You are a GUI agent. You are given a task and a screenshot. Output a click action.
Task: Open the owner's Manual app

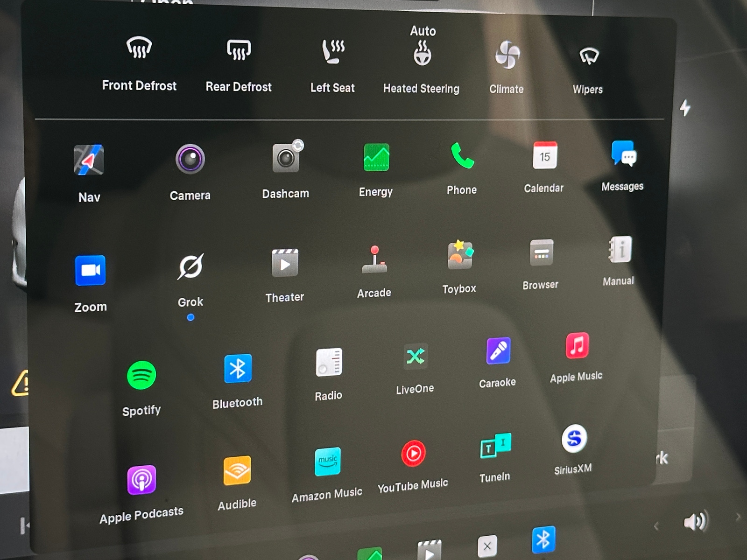coord(620,249)
